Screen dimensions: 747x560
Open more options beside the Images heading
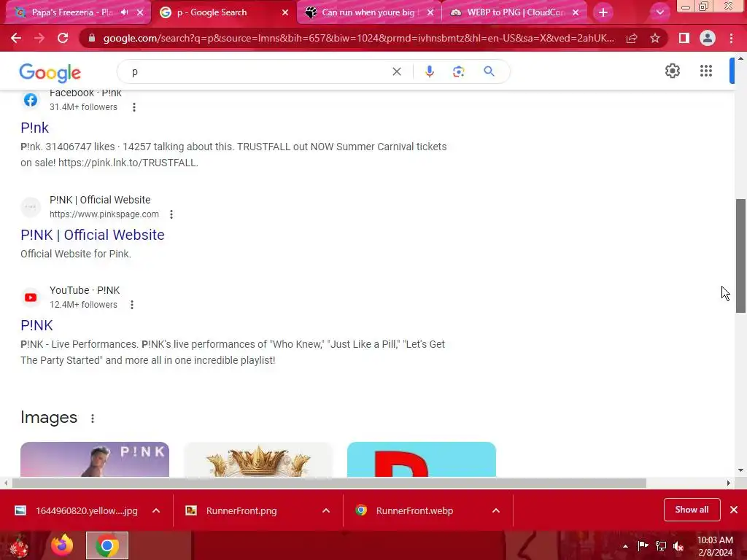[x=93, y=418]
